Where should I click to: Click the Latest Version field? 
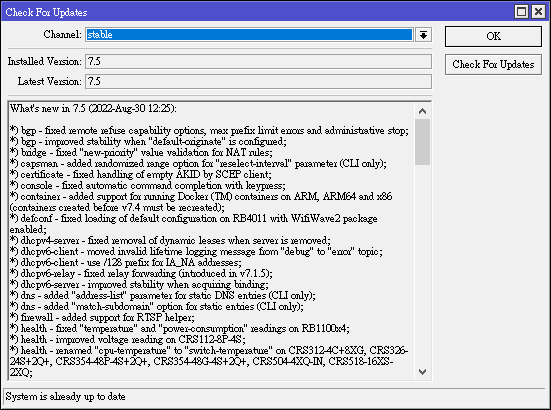pos(258,82)
